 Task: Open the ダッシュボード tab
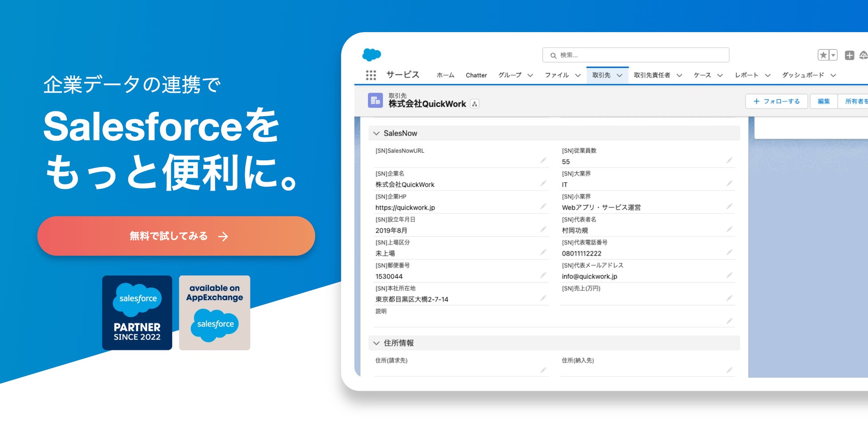click(803, 75)
